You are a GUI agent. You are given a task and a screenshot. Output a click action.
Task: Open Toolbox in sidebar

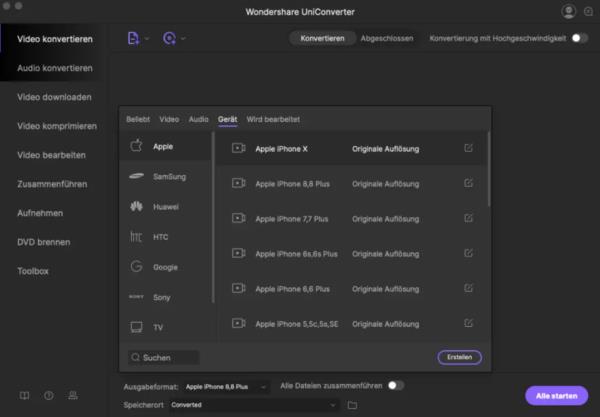33,271
